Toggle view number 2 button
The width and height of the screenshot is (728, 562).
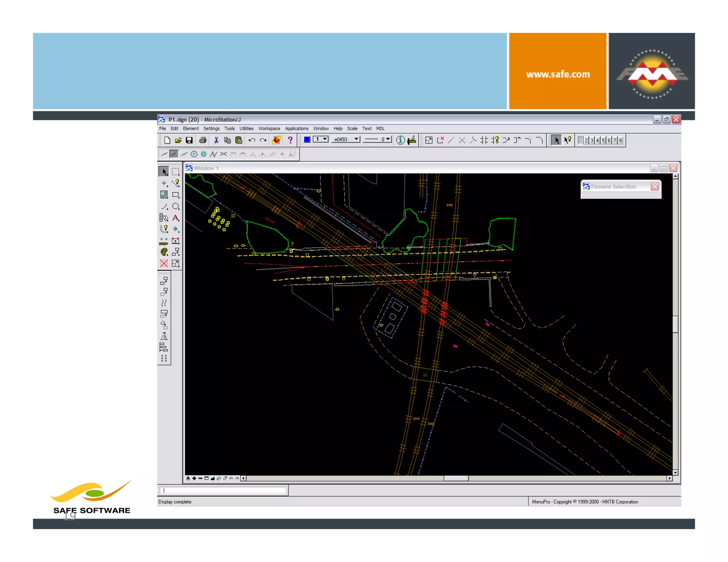point(586,141)
